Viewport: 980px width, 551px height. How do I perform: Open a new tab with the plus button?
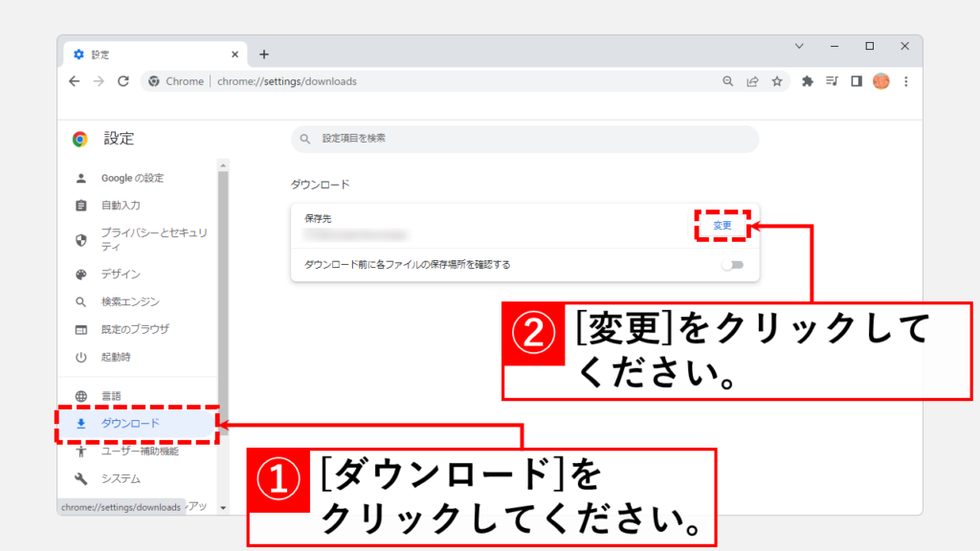click(264, 55)
